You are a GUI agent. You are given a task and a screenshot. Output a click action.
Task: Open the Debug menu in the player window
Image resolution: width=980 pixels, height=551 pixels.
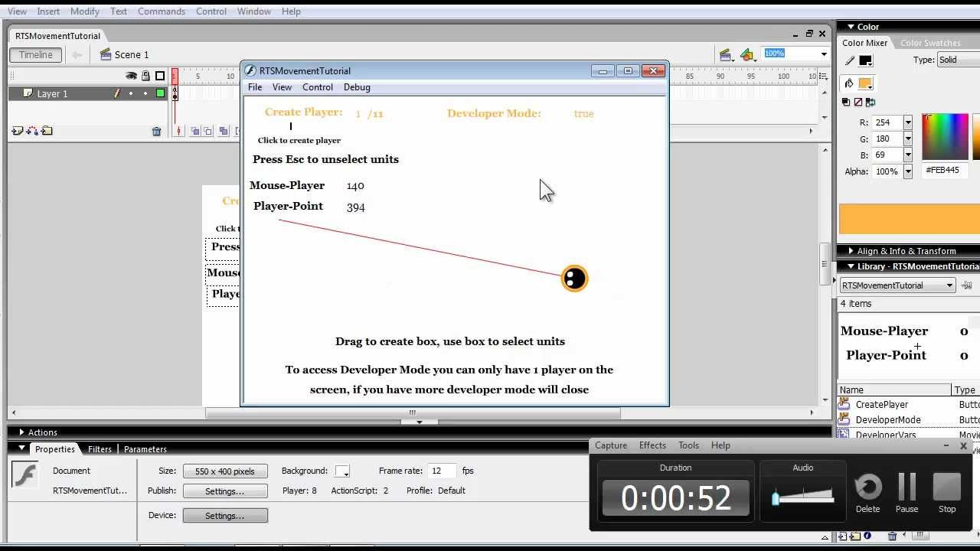357,87
